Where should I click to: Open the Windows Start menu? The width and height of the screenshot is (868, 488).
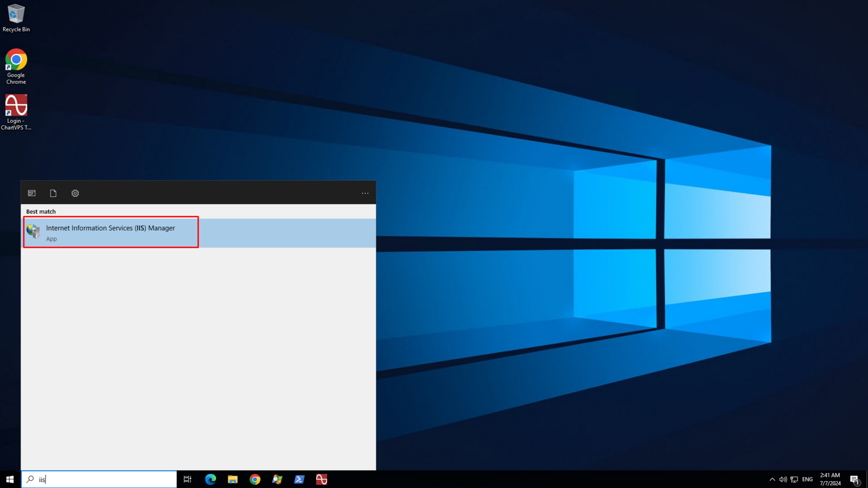(x=10, y=479)
